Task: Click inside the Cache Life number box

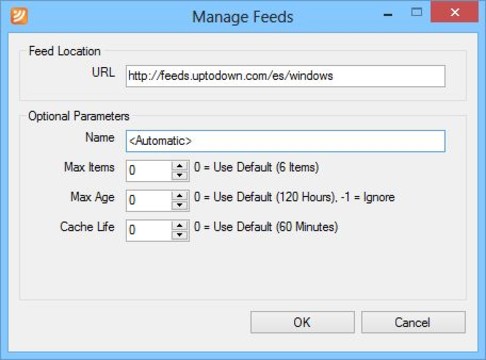Action: point(149,230)
